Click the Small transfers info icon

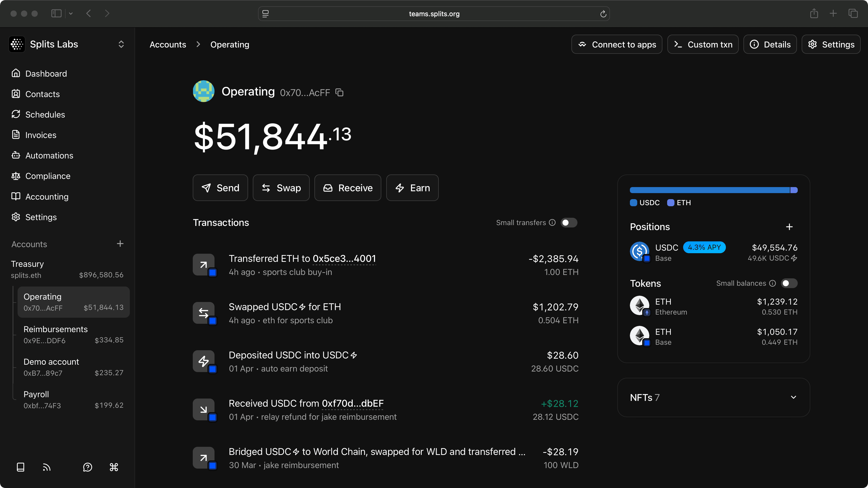point(552,222)
